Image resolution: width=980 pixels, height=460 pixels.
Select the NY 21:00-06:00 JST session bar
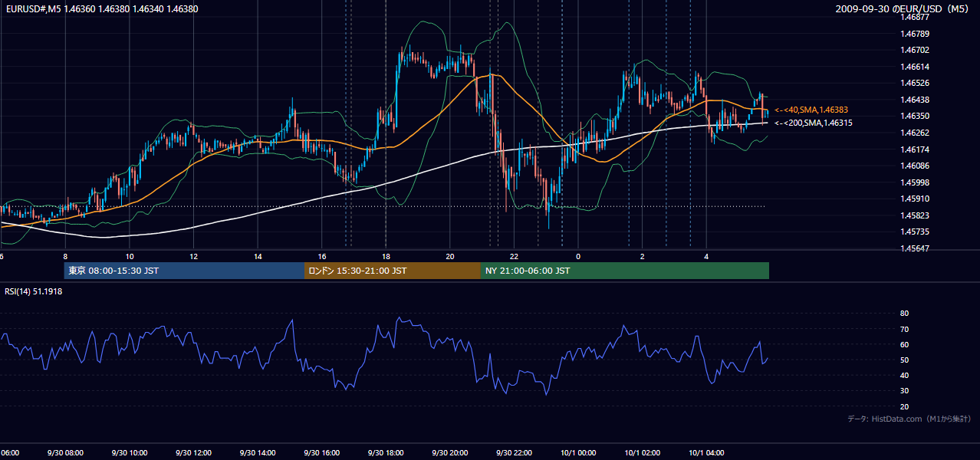625,271
